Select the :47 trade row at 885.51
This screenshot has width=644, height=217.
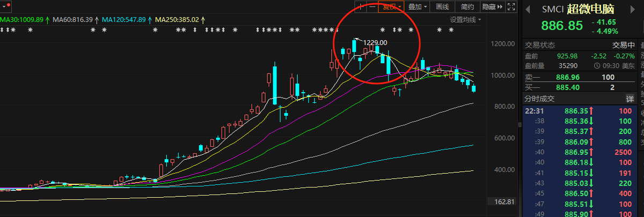point(579,204)
